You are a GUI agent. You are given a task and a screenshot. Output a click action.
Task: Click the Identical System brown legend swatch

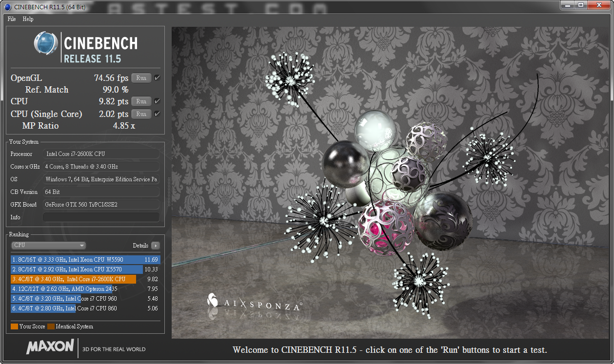click(51, 326)
